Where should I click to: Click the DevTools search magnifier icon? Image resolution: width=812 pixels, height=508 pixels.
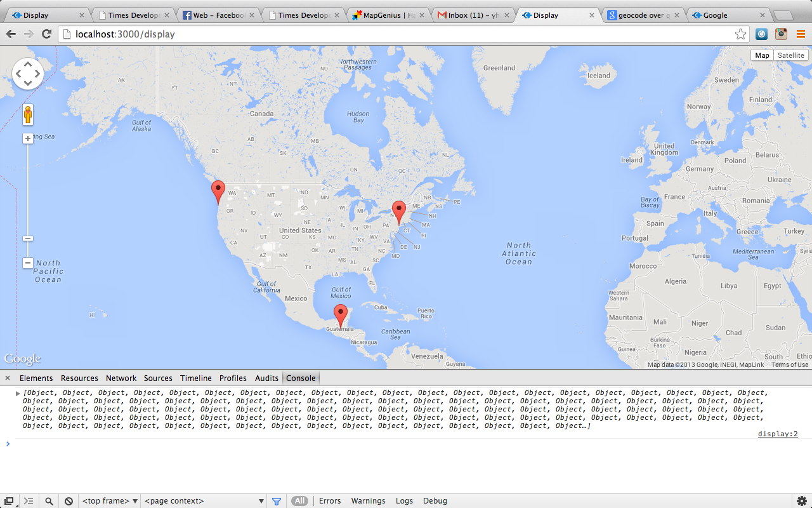[49, 501]
